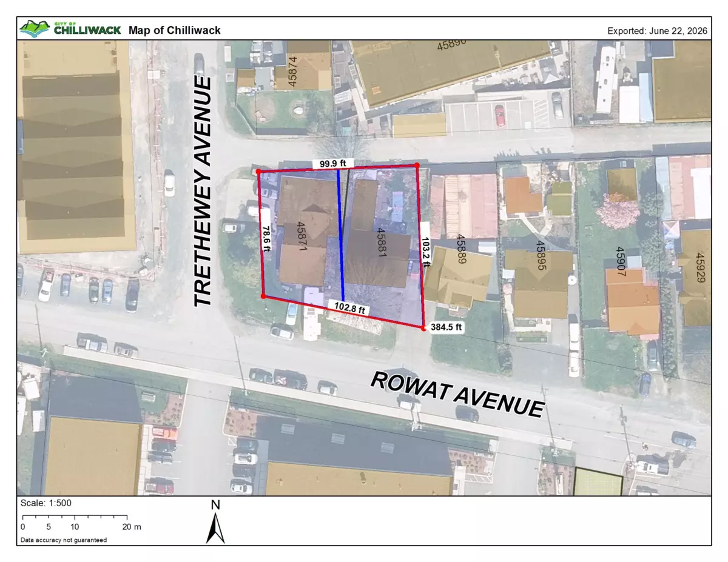728x562 pixels.
Task: Select parcel 45895 label
Action: pos(539,255)
